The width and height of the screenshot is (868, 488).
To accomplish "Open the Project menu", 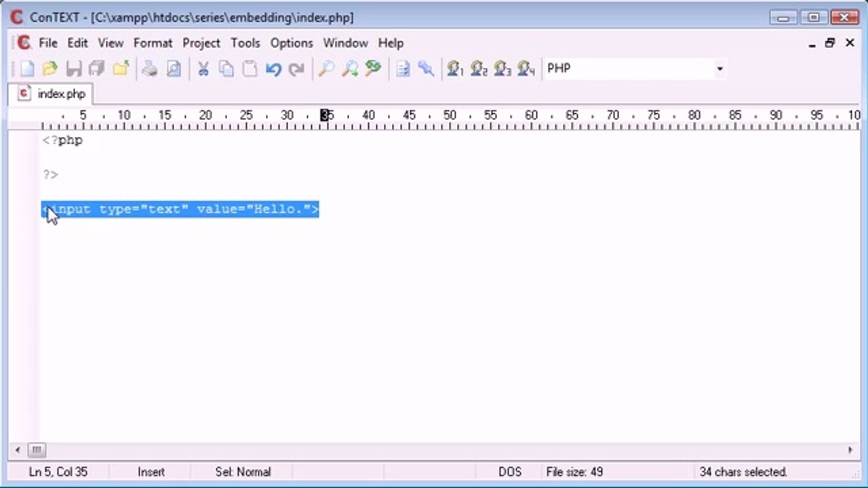I will 201,43.
